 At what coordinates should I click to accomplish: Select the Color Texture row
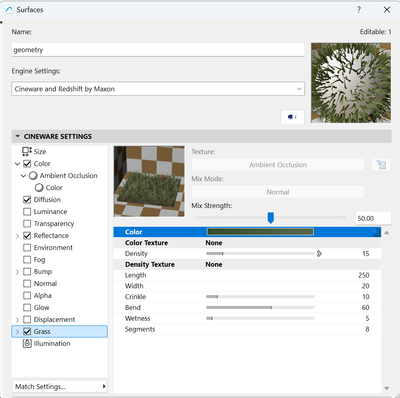click(x=247, y=243)
